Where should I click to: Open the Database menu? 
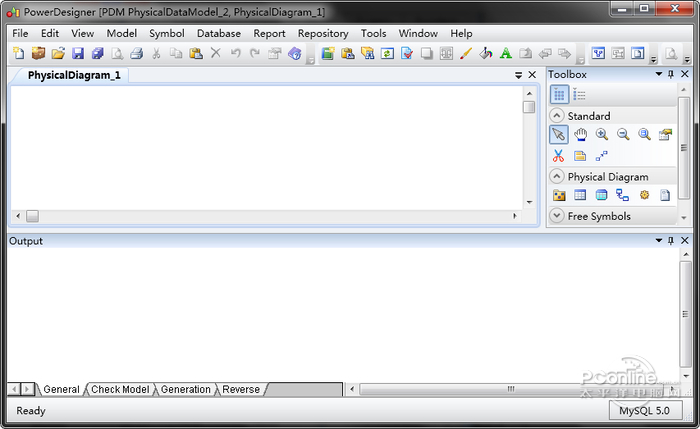219,33
